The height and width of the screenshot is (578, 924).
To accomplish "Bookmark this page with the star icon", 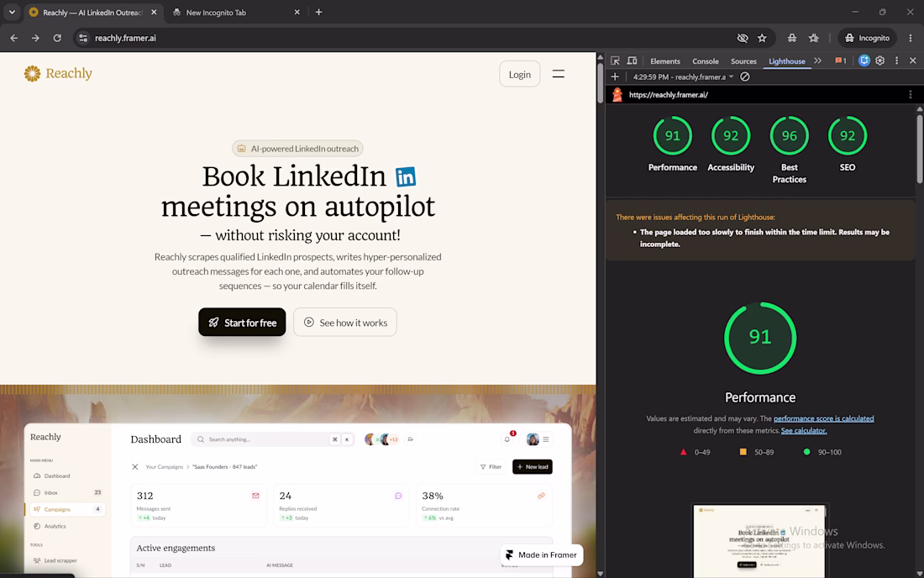I will (762, 38).
